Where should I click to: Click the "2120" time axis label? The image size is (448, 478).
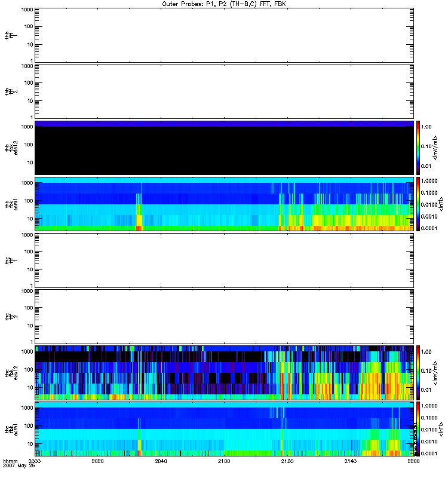click(287, 461)
